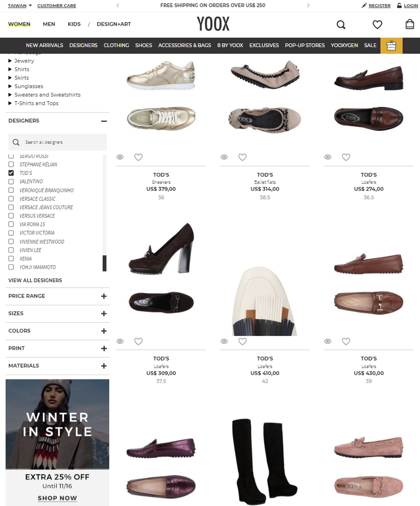Click the designer search magnifier icon
Viewport: 420px width, 506px height.
[x=16, y=142]
